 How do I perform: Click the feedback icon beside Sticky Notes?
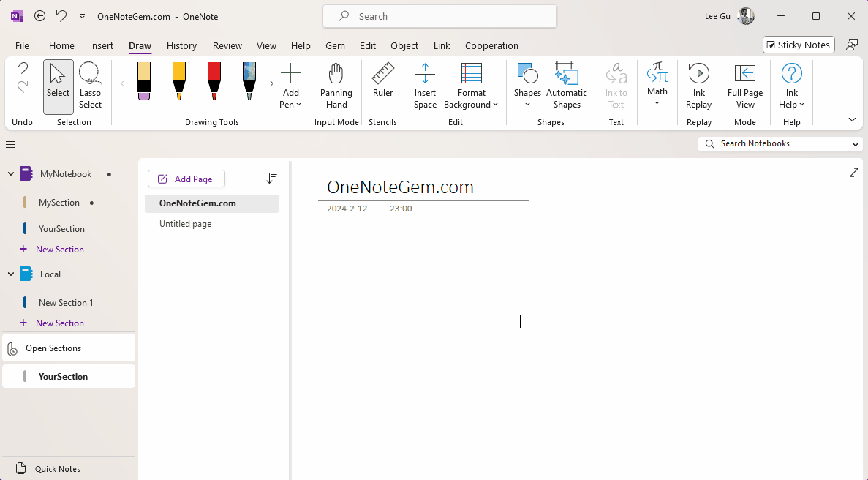pyautogui.click(x=852, y=45)
